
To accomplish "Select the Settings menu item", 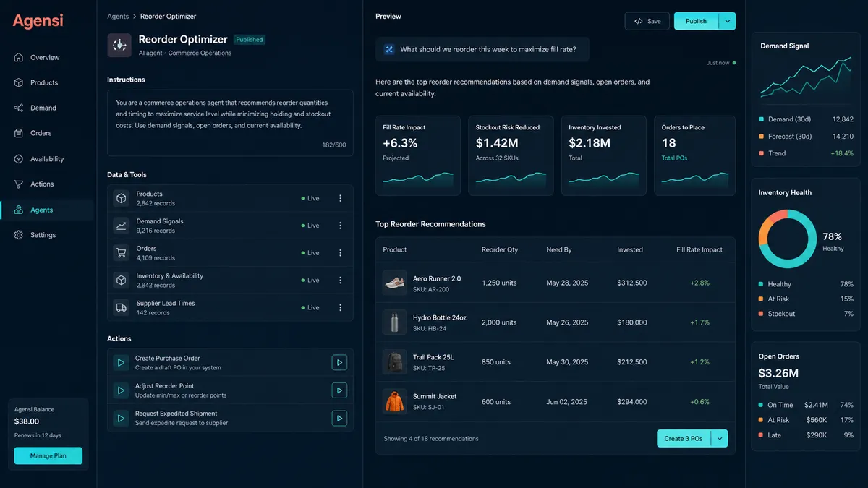I will [43, 236].
